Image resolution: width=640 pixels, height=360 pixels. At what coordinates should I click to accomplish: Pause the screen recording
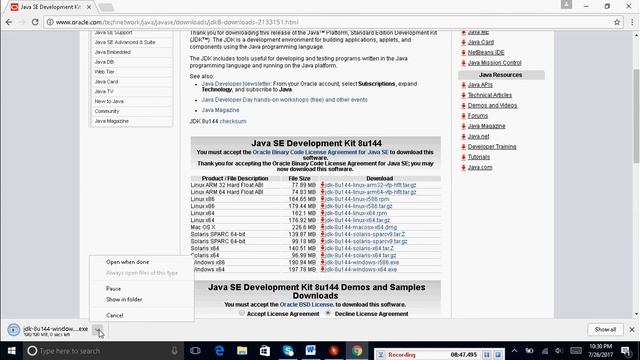click(487, 355)
